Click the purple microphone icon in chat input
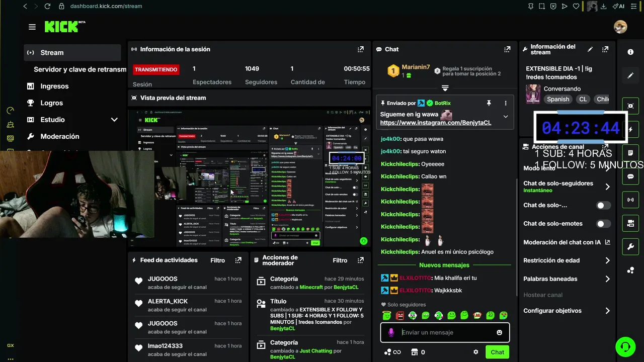This screenshot has height=362, width=644. point(391,332)
